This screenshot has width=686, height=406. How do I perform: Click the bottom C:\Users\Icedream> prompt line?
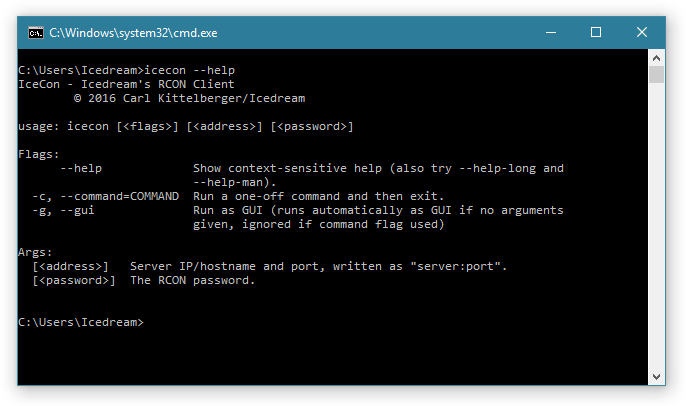(x=81, y=323)
